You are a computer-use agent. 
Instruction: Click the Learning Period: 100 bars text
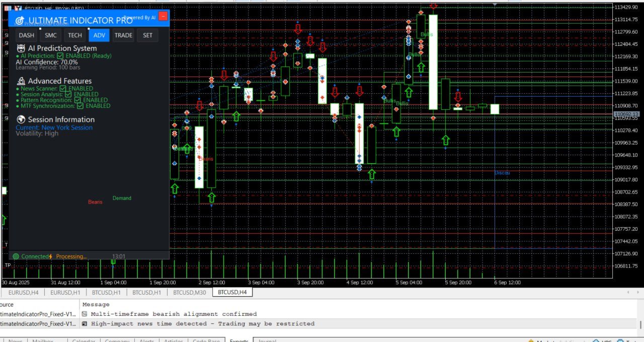pos(48,67)
